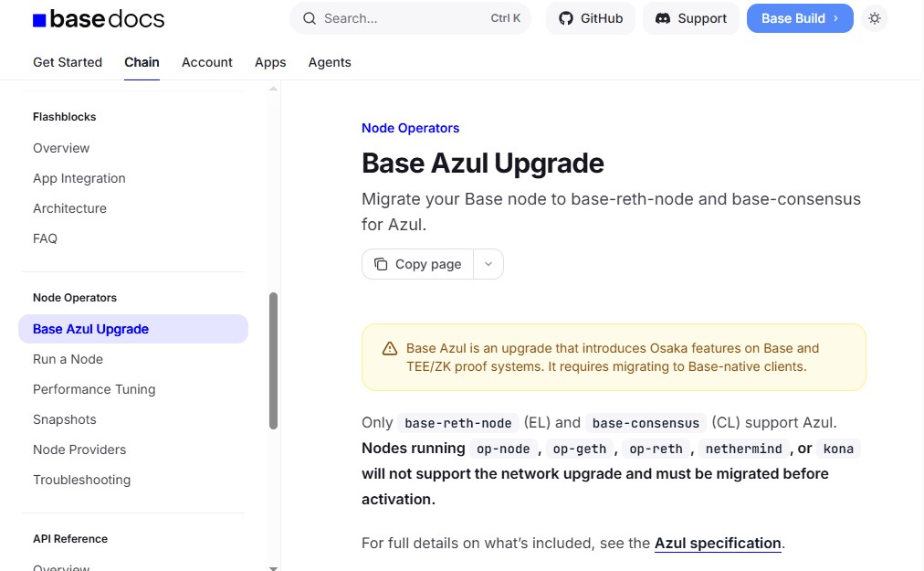This screenshot has height=571, width=924.
Task: Click the Node Operators sidebar heading
Action: 75,298
